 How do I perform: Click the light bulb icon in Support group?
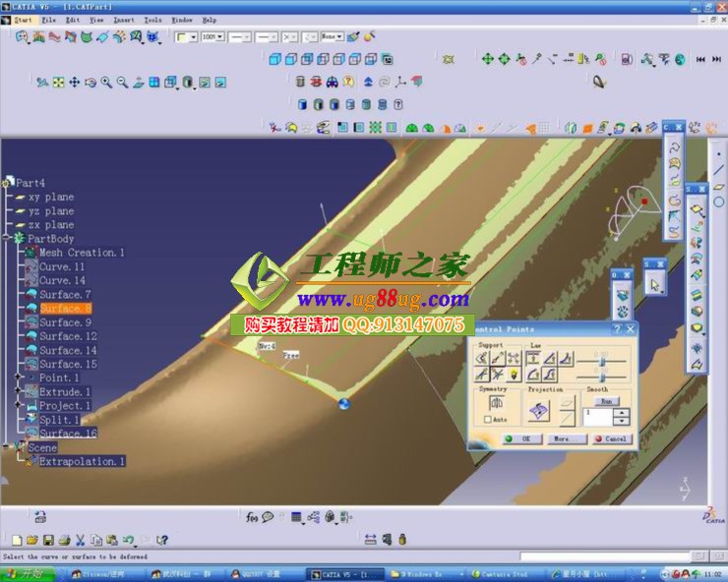coord(513,374)
